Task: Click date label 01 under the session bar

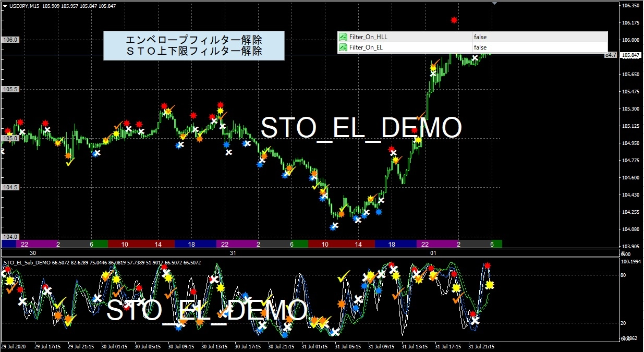Action: tap(433, 253)
